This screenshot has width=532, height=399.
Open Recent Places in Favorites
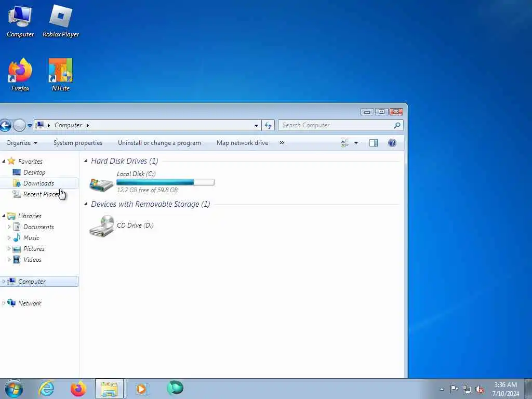point(41,194)
